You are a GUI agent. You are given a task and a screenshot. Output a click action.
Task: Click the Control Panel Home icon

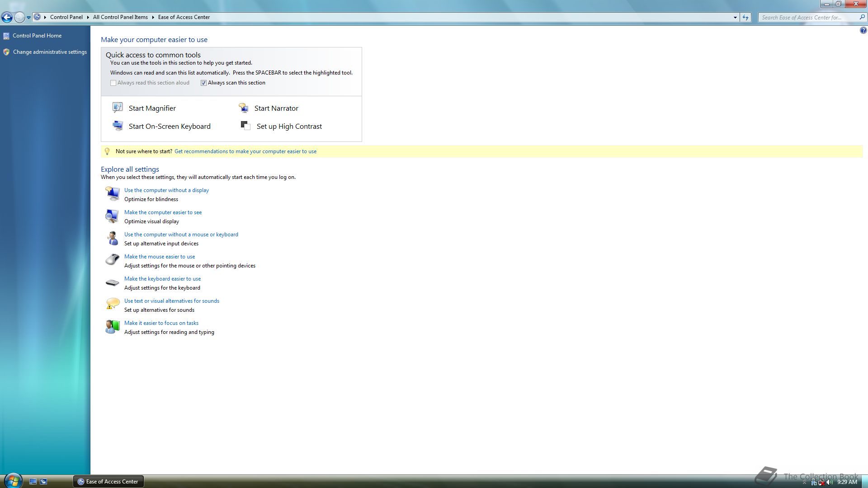[x=6, y=36]
